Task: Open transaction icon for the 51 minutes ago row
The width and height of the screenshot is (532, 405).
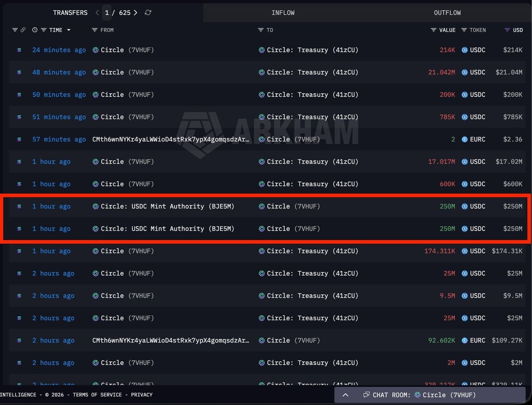Action: pyautogui.click(x=19, y=117)
